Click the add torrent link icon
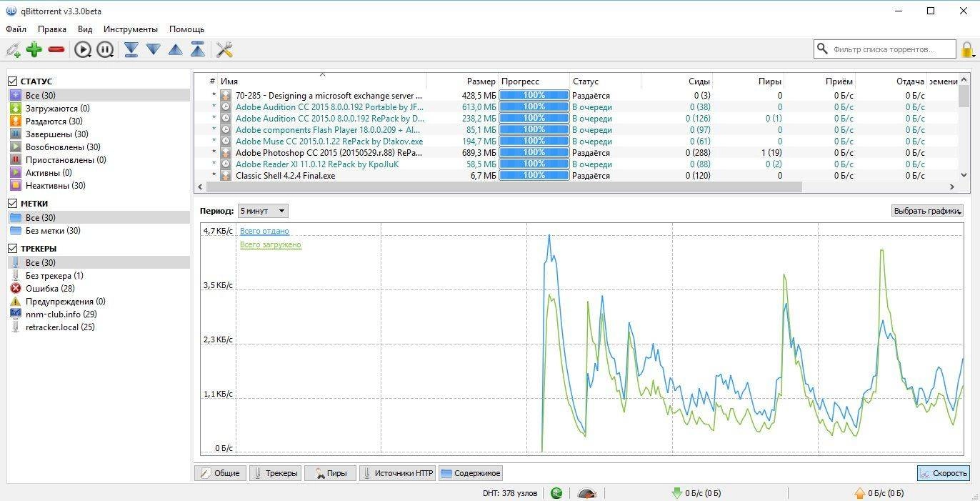This screenshot has height=501, width=980. 14,49
